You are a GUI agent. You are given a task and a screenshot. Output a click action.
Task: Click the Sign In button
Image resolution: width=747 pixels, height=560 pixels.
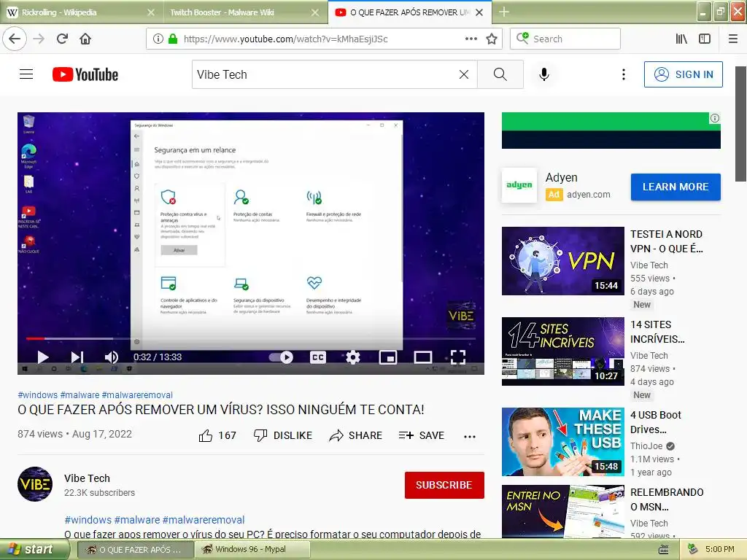pos(683,74)
